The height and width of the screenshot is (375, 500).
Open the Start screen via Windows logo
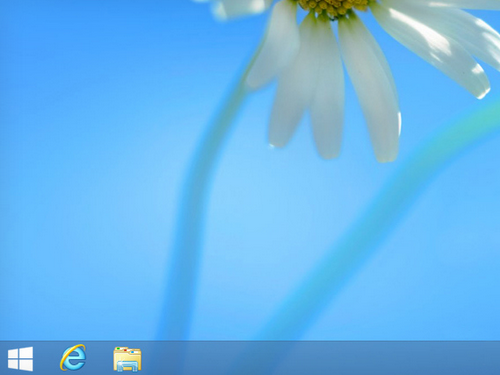[20, 359]
